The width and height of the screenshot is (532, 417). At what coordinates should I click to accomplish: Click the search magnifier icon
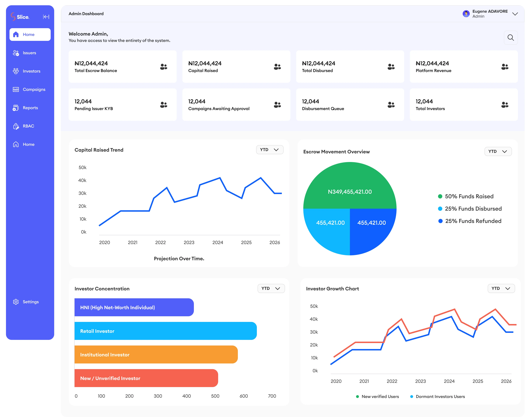coord(511,38)
